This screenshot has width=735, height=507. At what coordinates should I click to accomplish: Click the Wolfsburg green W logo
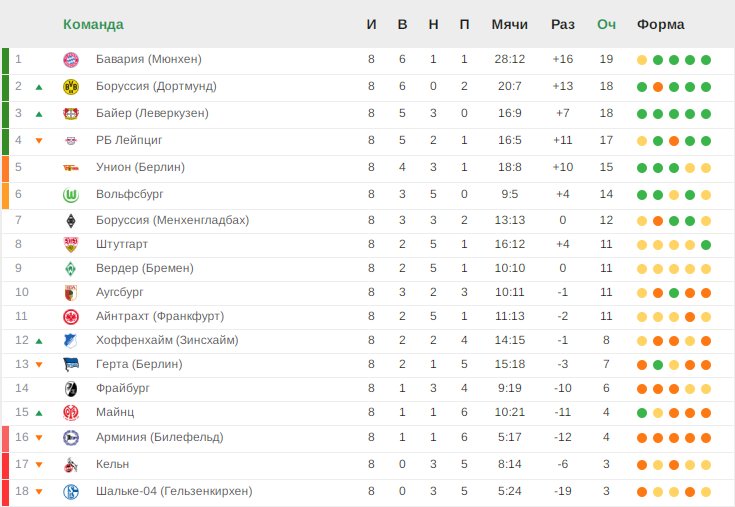pos(71,195)
